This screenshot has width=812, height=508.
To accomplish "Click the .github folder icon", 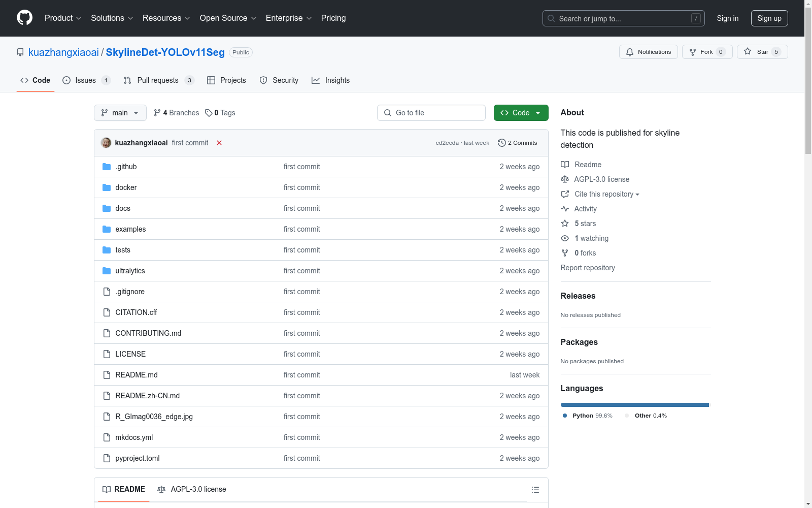I will click(107, 167).
